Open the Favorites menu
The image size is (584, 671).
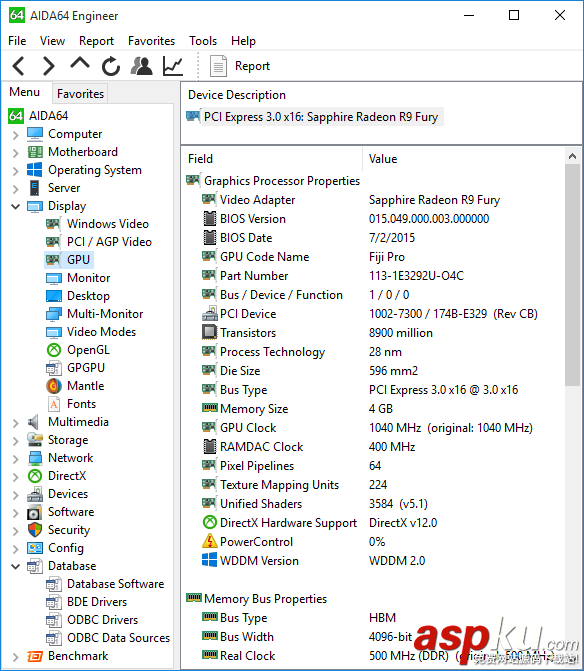[x=151, y=41]
